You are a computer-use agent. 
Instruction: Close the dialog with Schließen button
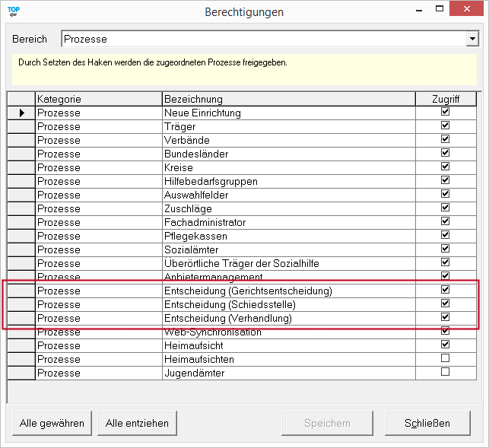tap(428, 423)
